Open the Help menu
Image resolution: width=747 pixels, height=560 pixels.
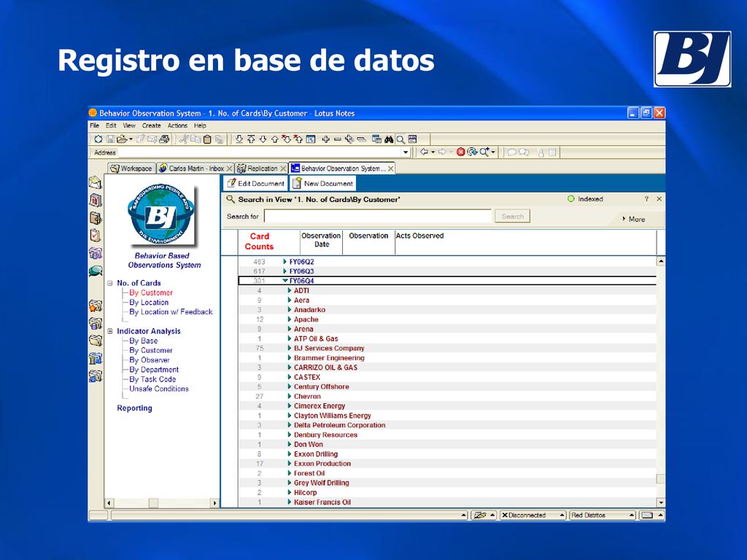click(200, 125)
